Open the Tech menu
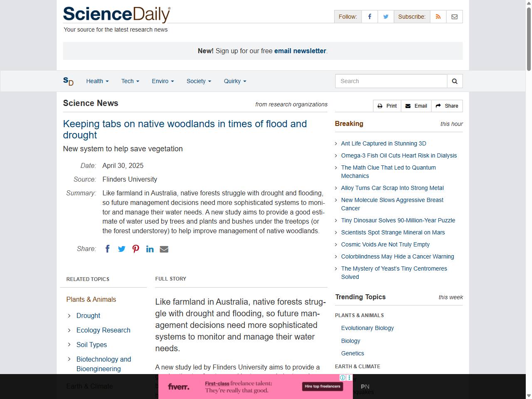532x399 pixels. (x=130, y=81)
